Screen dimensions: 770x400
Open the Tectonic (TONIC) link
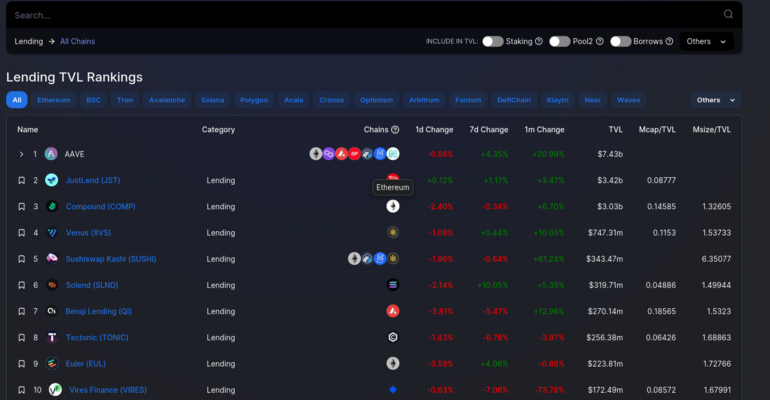(x=97, y=338)
